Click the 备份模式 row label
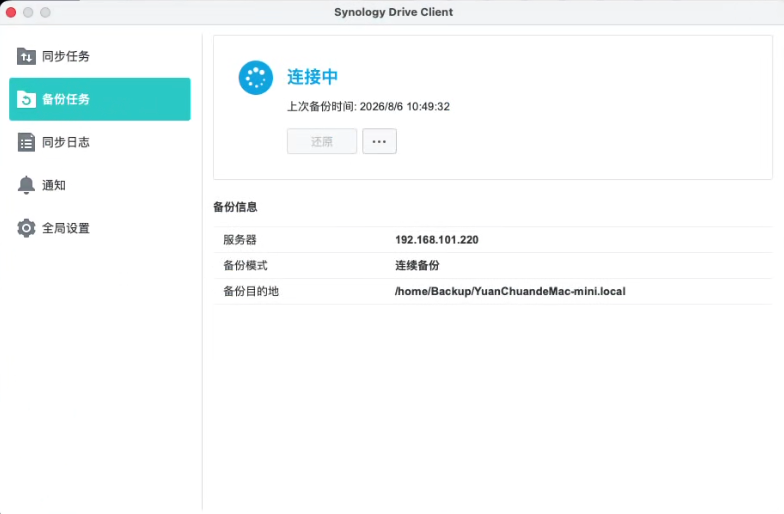 tap(245, 266)
